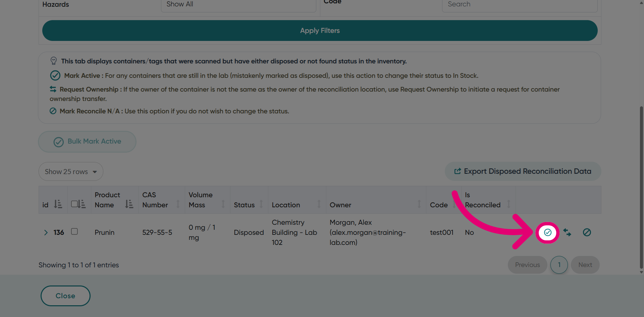Sort by Product Name column
644x317 pixels.
[x=129, y=204]
